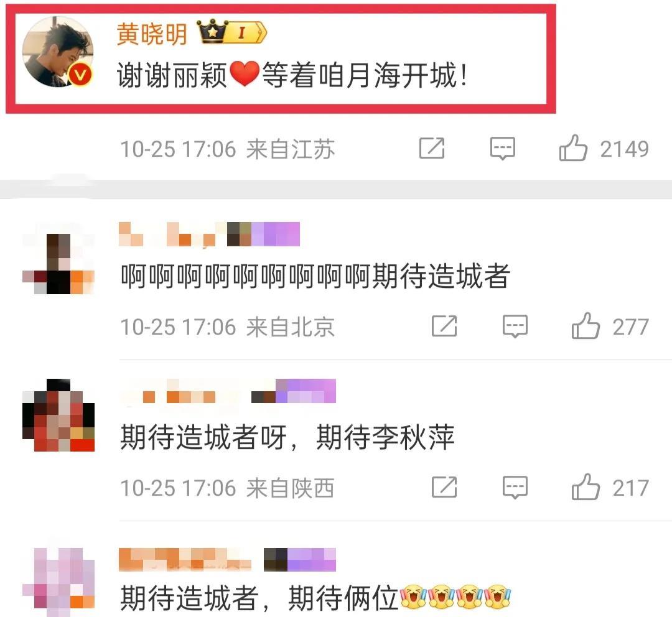Reply to 黄晓明's comment via speech bubble icon
Image resolution: width=672 pixels, height=617 pixels.
502,149
